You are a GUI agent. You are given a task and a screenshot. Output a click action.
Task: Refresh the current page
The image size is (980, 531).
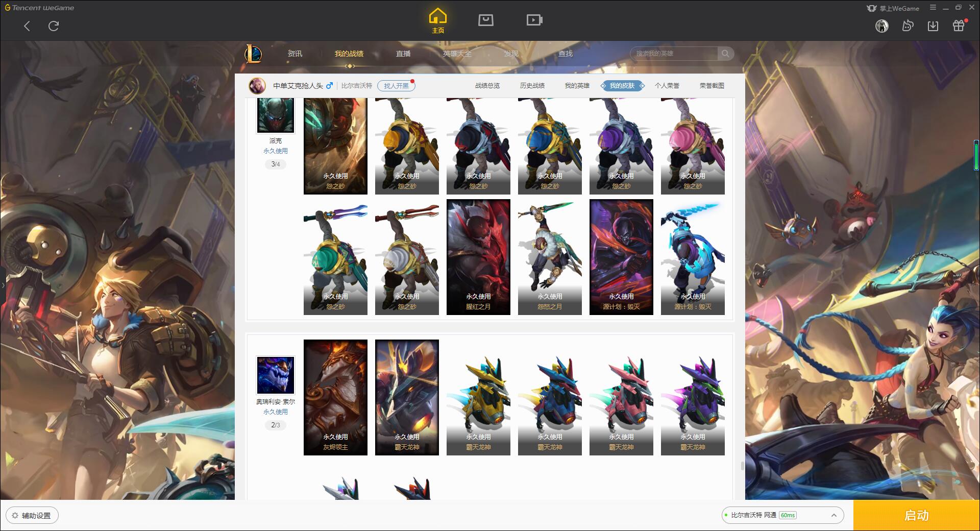54,26
